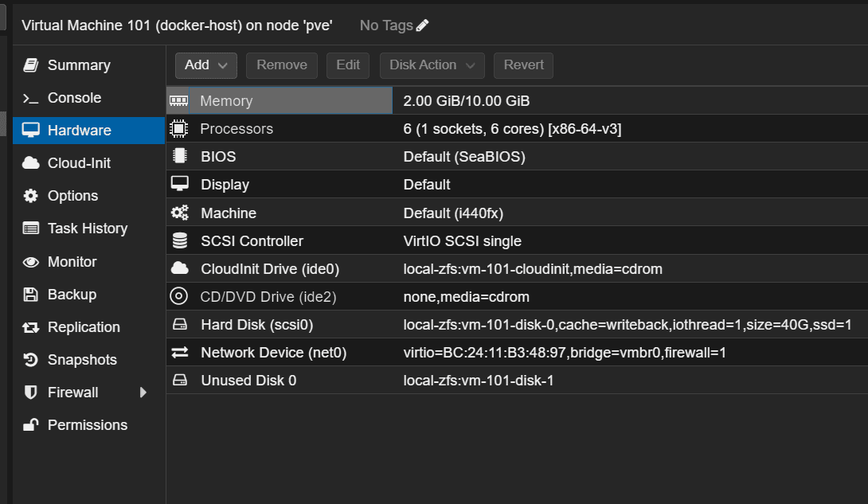Click the CD/DVD Drive disc icon

(x=179, y=296)
